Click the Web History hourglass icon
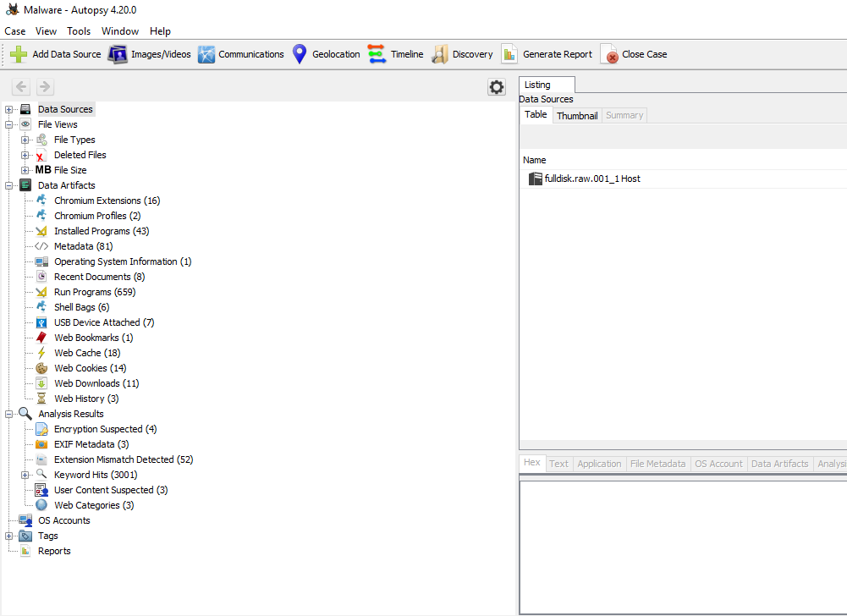Screen dimensions: 847x616 pos(41,399)
